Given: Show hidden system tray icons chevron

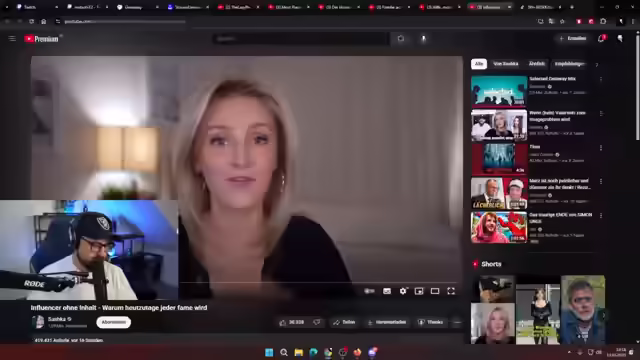Looking at the screenshot, I should [569, 352].
